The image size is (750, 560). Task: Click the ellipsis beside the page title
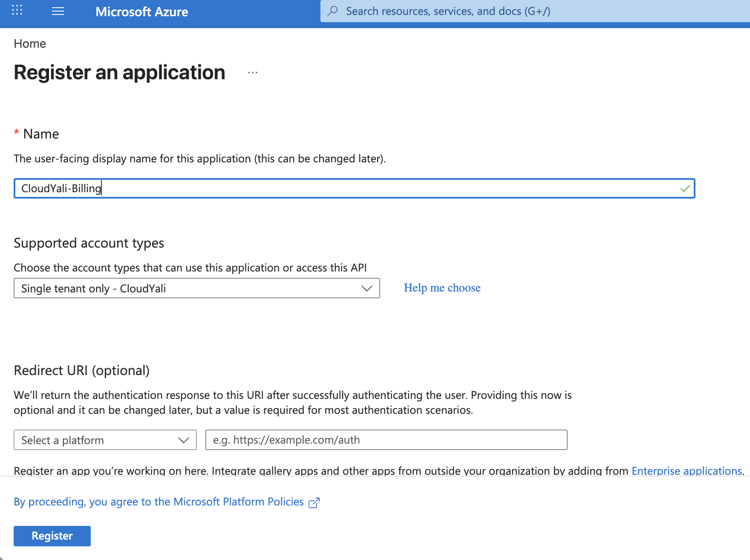(253, 72)
